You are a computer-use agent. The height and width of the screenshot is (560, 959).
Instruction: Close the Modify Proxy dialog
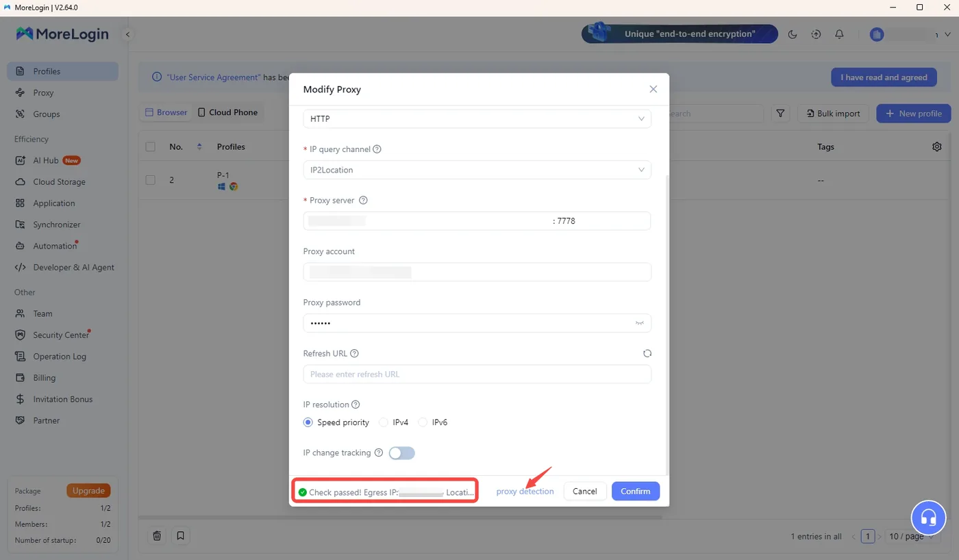point(653,89)
